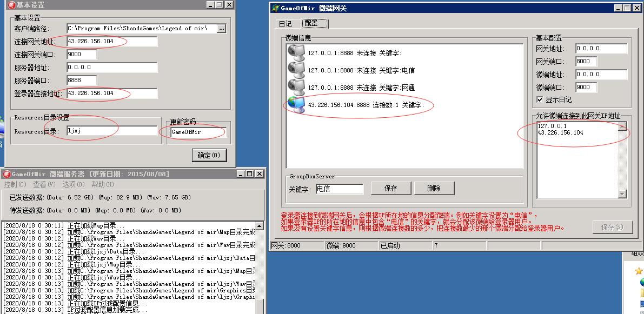Click the 连接网关地址 input field

(x=112, y=42)
